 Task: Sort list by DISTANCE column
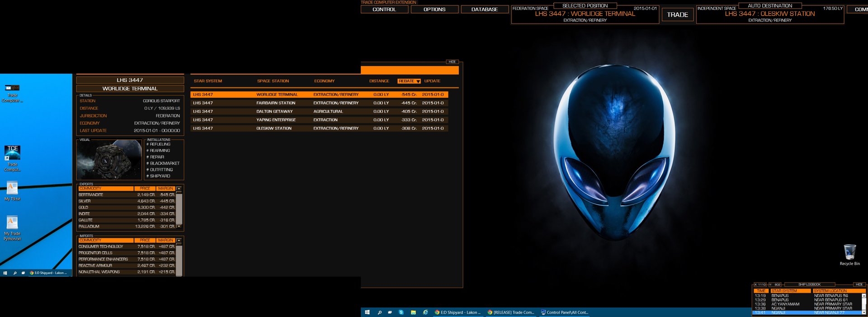[x=379, y=81]
